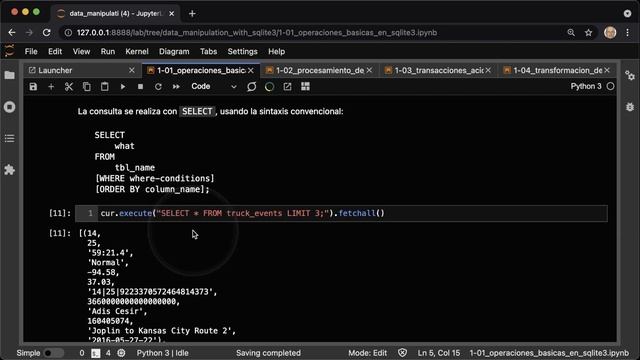This screenshot has width=640, height=360.
Task: Click the Python 3 kernel name
Action: tap(586, 87)
